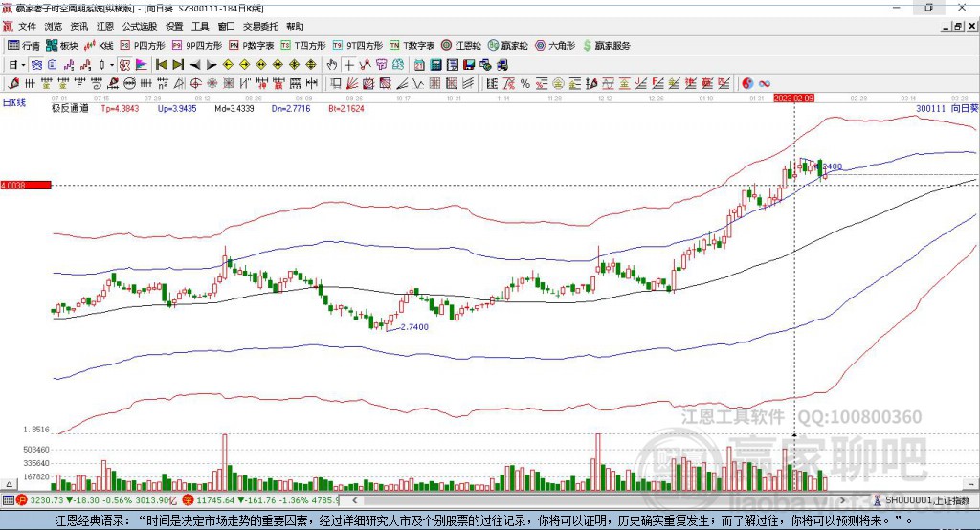Click the infinity symbol icon

(x=765, y=83)
